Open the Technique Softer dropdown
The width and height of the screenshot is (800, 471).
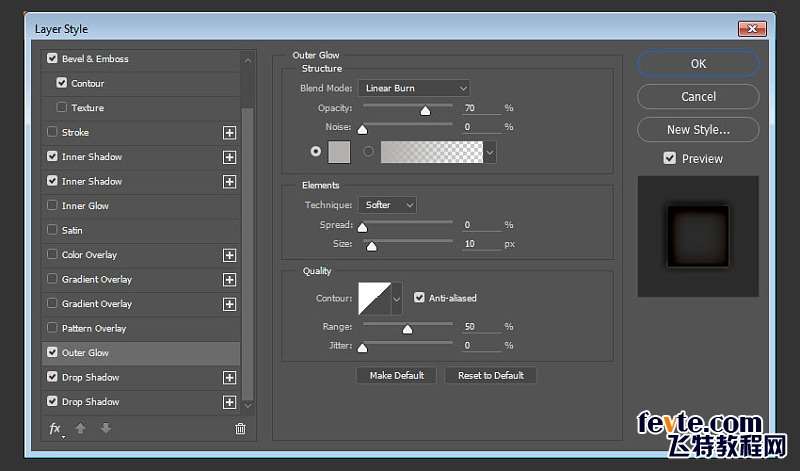(388, 205)
